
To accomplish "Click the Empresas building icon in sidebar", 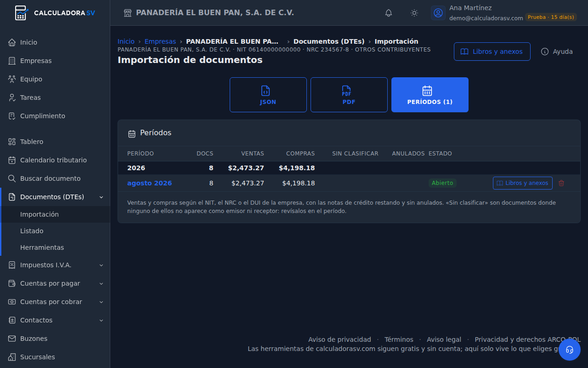I will click(12, 61).
